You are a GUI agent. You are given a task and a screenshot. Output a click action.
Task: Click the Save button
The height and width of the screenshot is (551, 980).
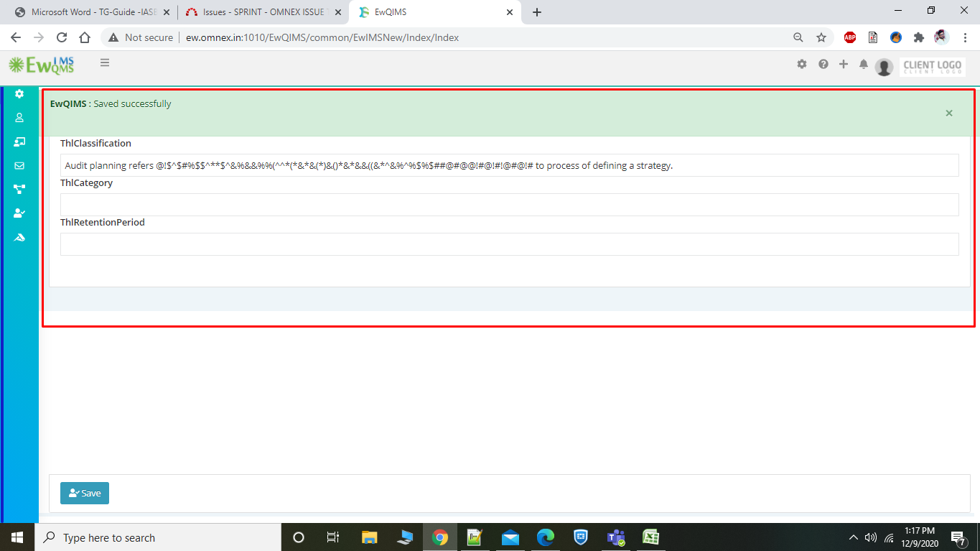tap(85, 493)
